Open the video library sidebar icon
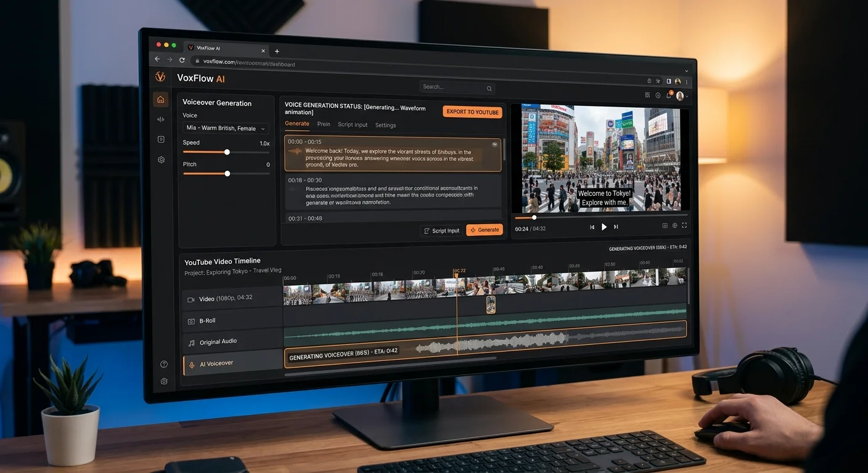868x473 pixels. point(161,139)
